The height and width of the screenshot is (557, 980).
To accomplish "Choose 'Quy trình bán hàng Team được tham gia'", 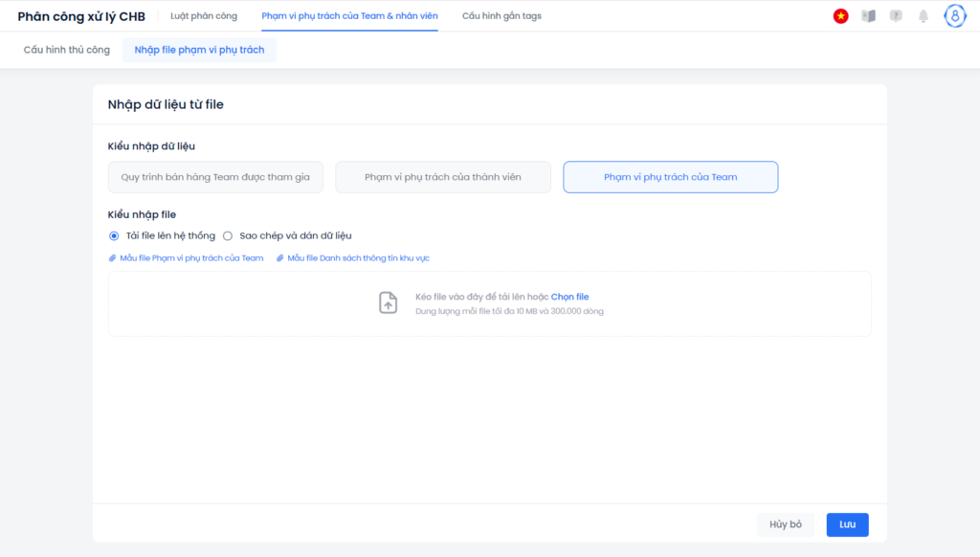I will 215,177.
